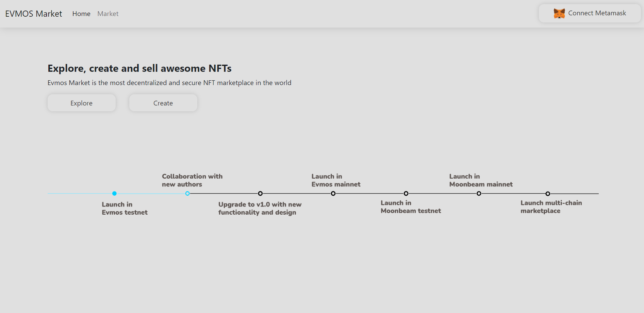Click the Create button
The height and width of the screenshot is (313, 644).
click(163, 103)
